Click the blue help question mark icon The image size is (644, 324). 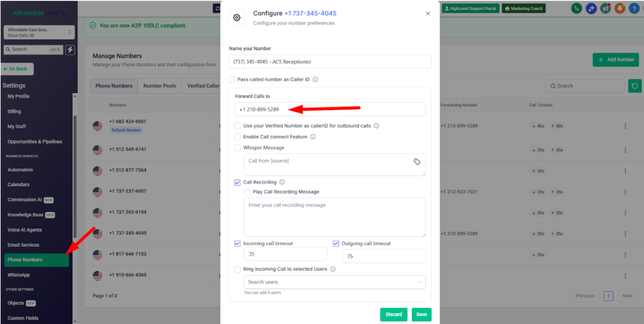[x=634, y=8]
